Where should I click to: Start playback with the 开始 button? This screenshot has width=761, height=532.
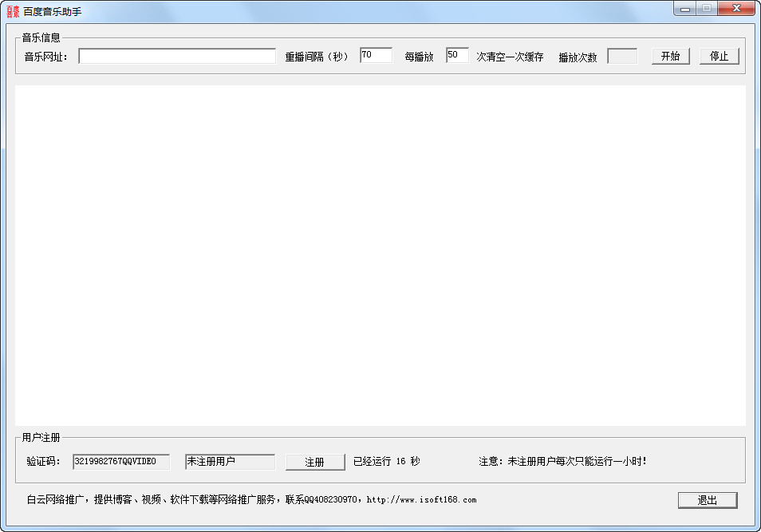670,56
